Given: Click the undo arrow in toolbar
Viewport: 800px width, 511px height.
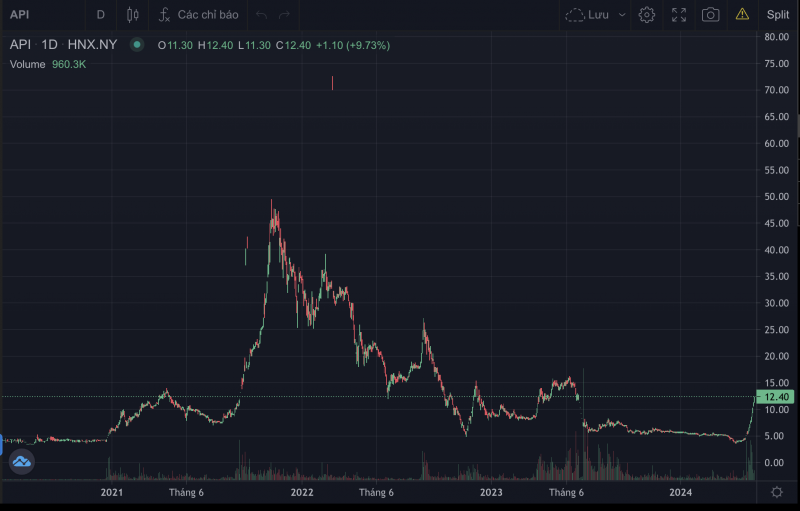Looking at the screenshot, I should click(262, 14).
